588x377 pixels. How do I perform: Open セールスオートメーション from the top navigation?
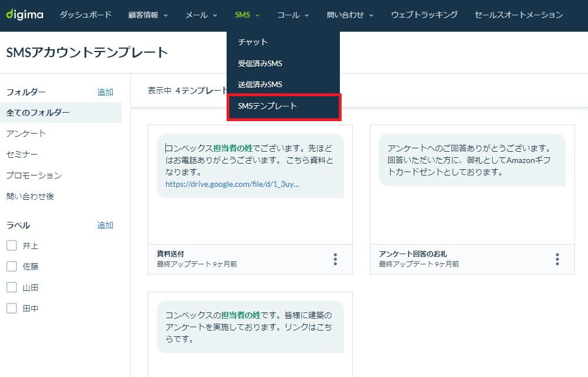(x=519, y=15)
